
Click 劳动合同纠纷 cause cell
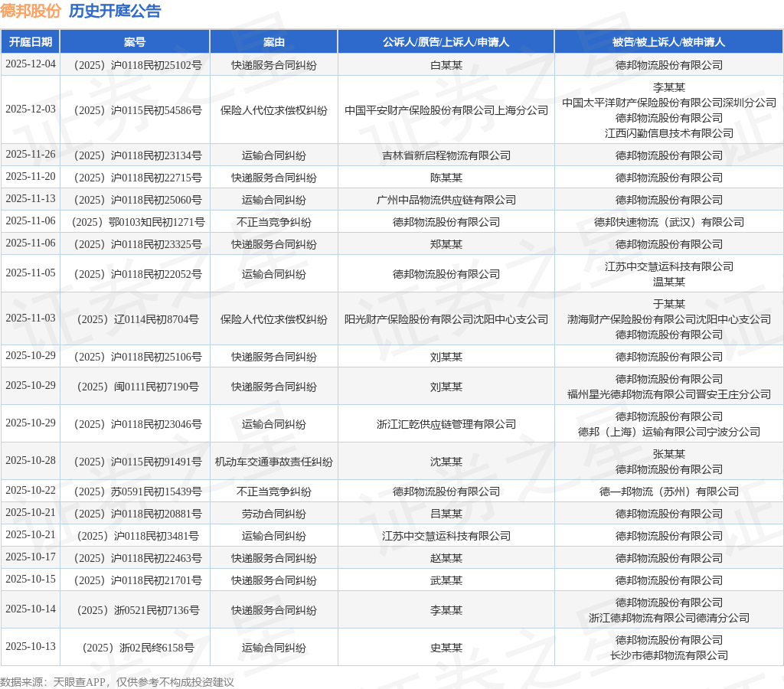tap(274, 514)
